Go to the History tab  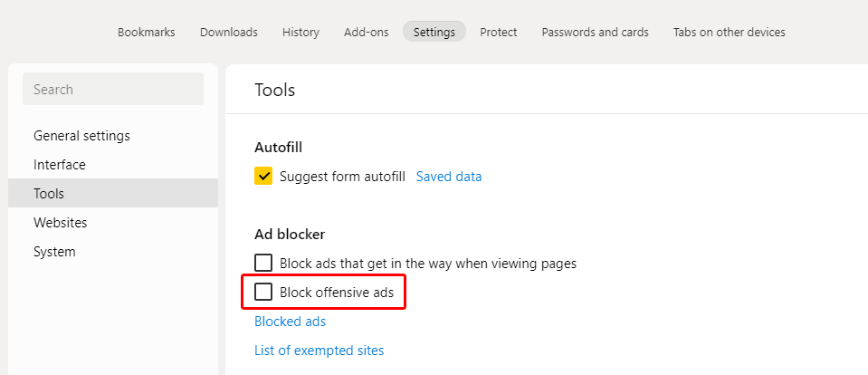[x=300, y=32]
